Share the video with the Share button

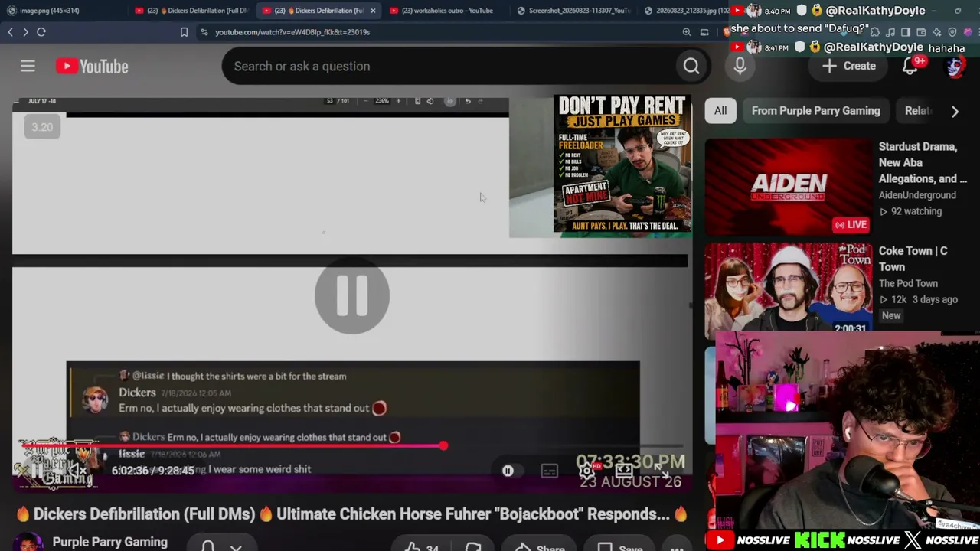(541, 547)
